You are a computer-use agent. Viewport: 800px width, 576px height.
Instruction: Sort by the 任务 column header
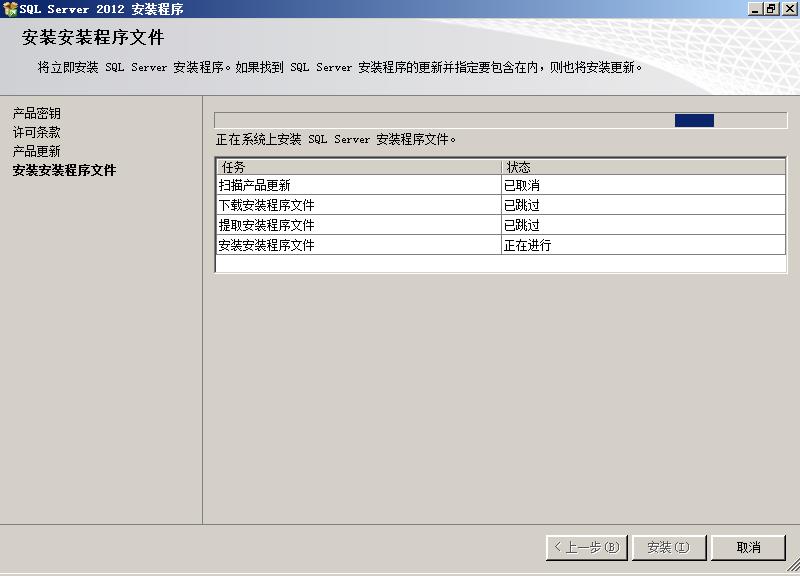click(x=358, y=167)
